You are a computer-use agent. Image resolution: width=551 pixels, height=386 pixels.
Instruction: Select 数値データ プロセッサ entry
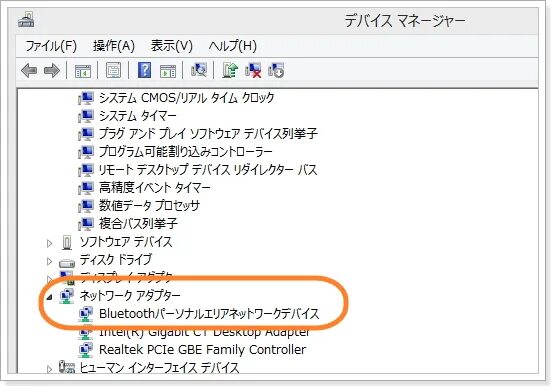coord(149,205)
